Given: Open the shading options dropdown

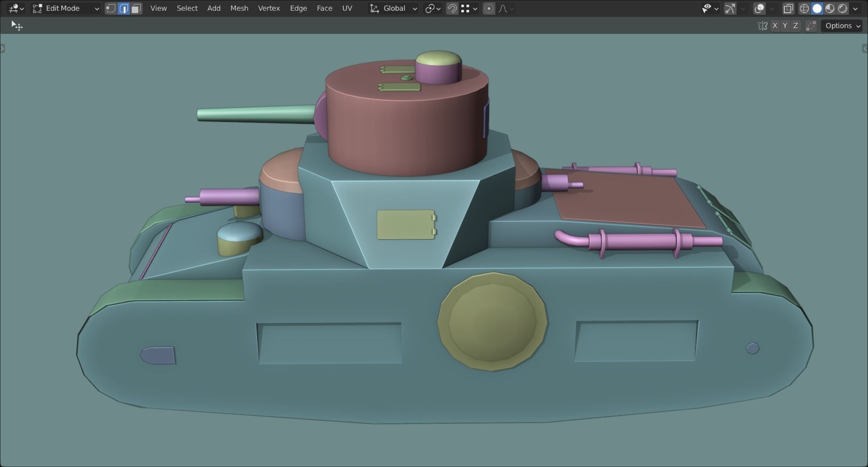Looking at the screenshot, I should tap(855, 8).
